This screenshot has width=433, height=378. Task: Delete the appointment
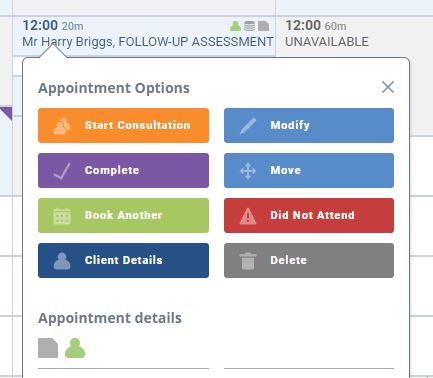pos(309,260)
